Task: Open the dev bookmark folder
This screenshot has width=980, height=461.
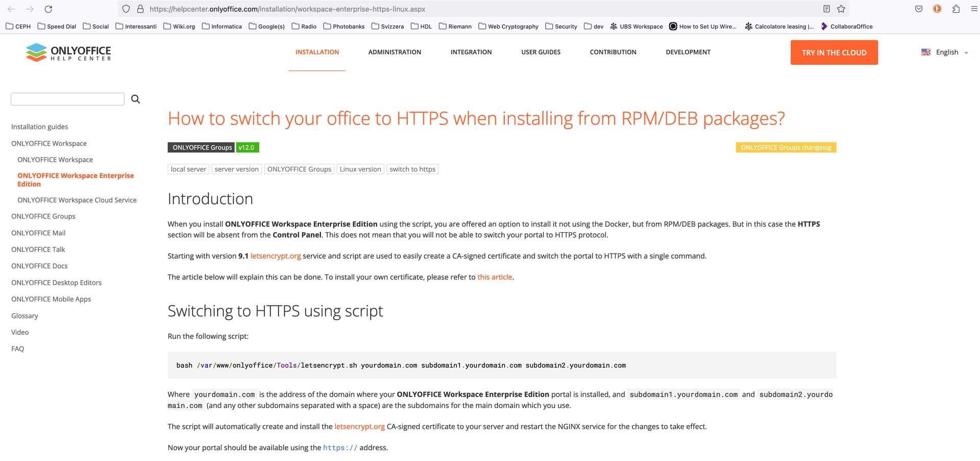Action: pos(594,27)
